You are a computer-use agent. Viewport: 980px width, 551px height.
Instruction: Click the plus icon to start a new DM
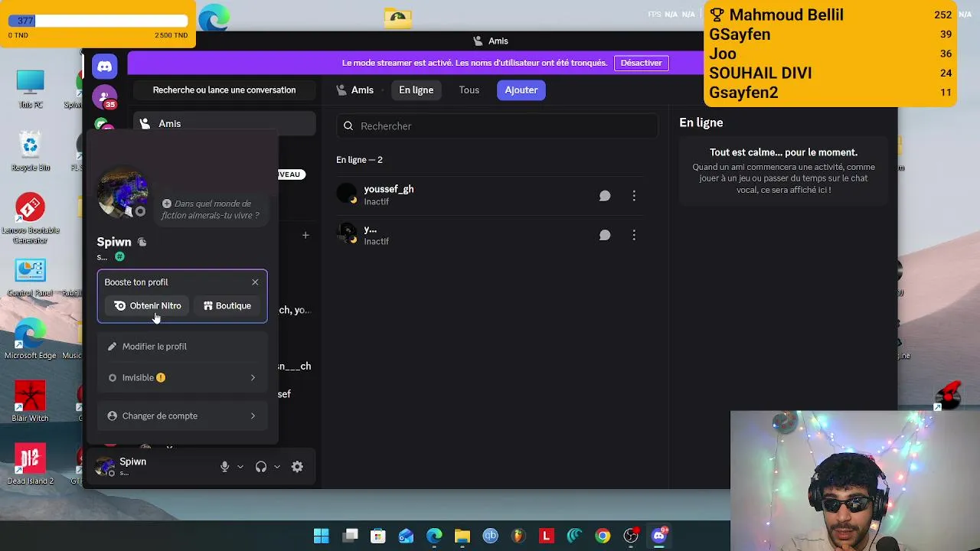tap(305, 235)
